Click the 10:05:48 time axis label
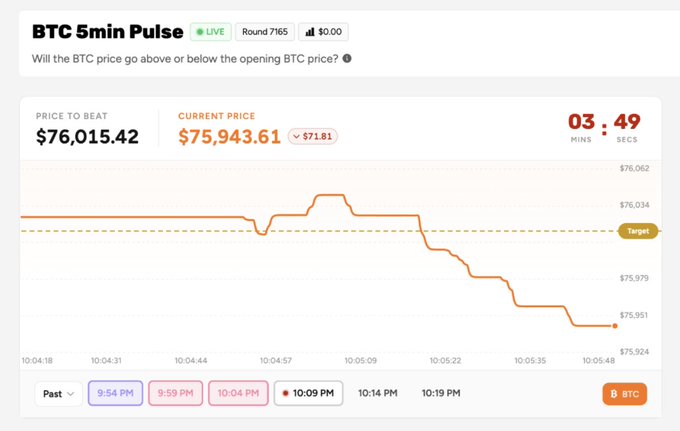Image resolution: width=680 pixels, height=431 pixels. pyautogui.click(x=598, y=360)
